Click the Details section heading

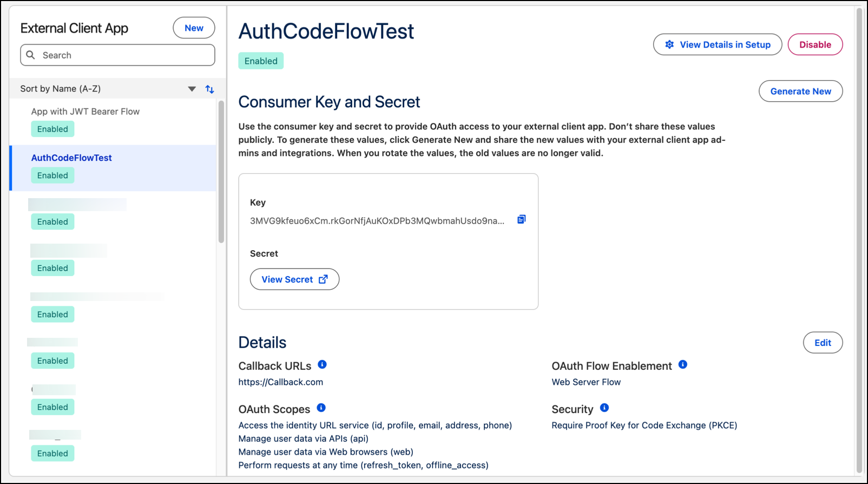coord(262,342)
